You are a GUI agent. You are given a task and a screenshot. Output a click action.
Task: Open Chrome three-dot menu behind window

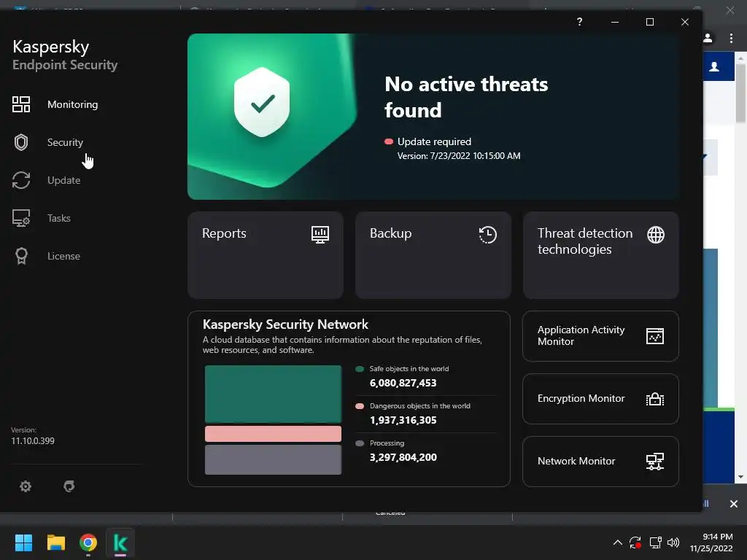click(x=731, y=38)
